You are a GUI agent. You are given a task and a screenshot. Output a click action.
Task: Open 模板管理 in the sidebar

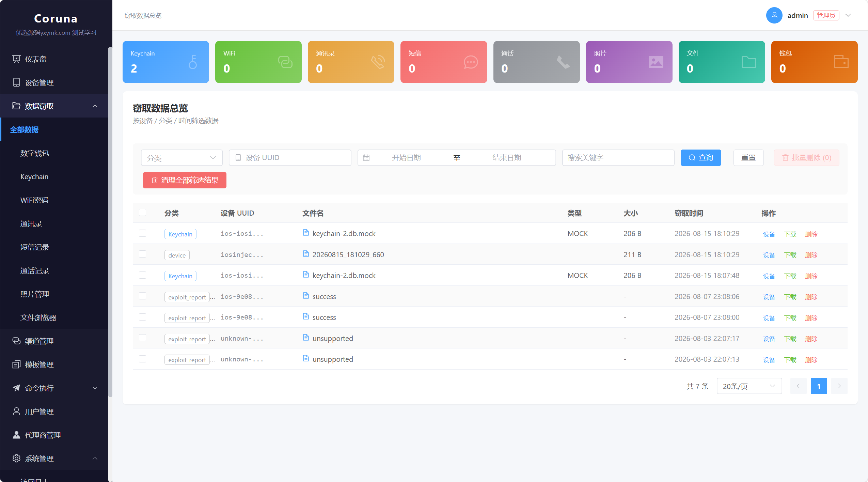[54, 364]
